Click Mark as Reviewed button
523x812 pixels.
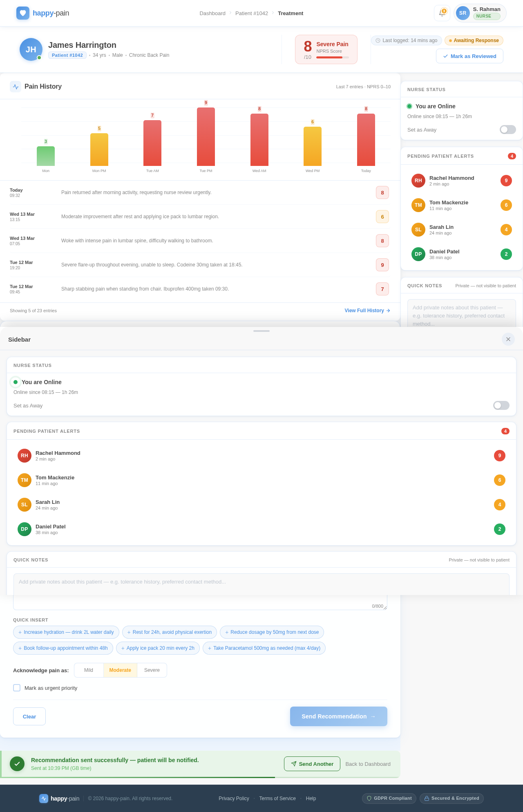pos(469,56)
